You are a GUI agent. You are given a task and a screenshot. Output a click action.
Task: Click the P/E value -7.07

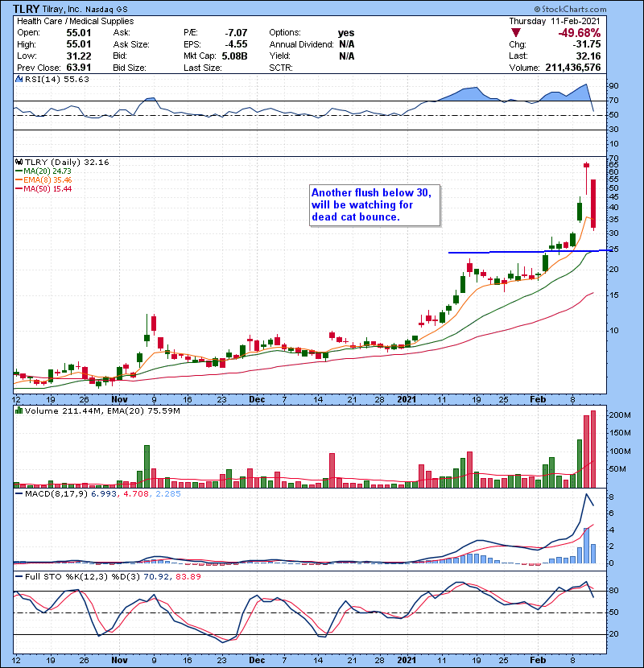[x=236, y=33]
